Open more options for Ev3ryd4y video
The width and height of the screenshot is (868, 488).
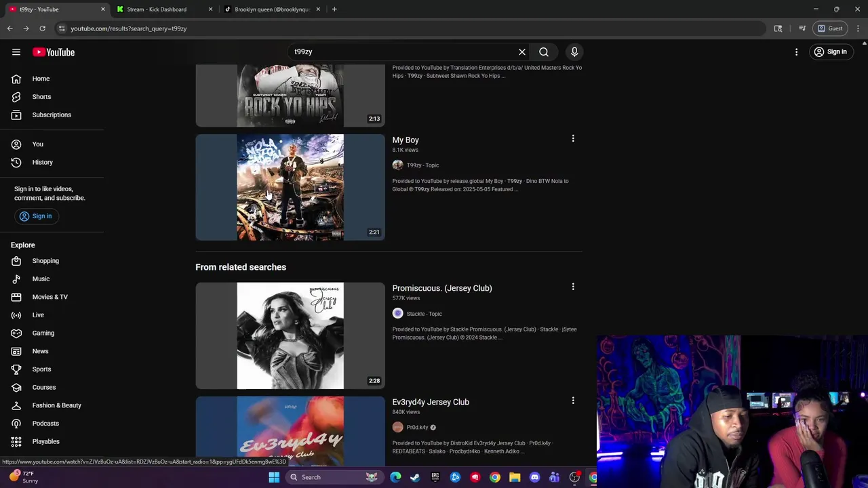(x=573, y=401)
